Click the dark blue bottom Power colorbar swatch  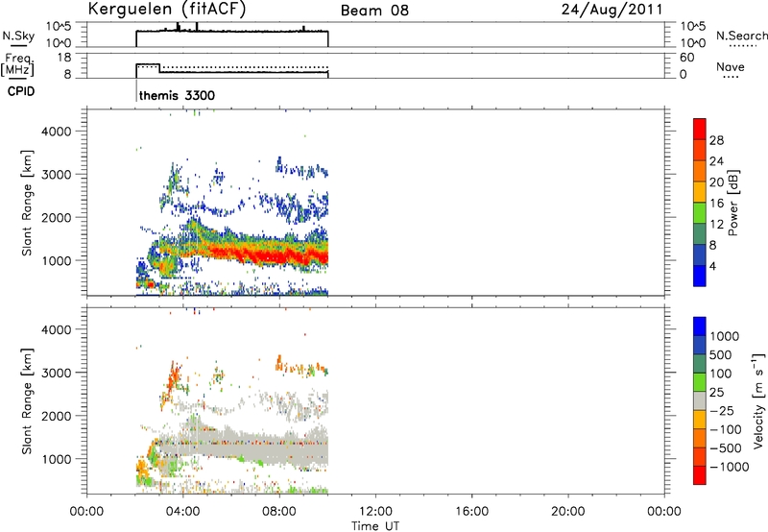point(700,276)
